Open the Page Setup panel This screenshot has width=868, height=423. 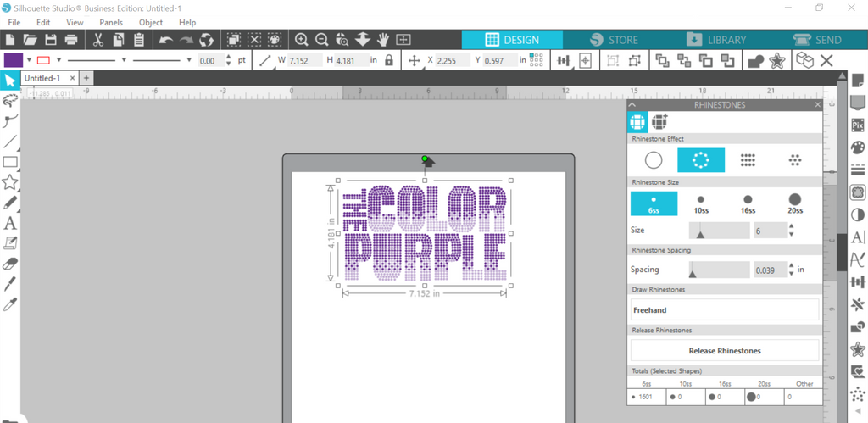[x=858, y=81]
